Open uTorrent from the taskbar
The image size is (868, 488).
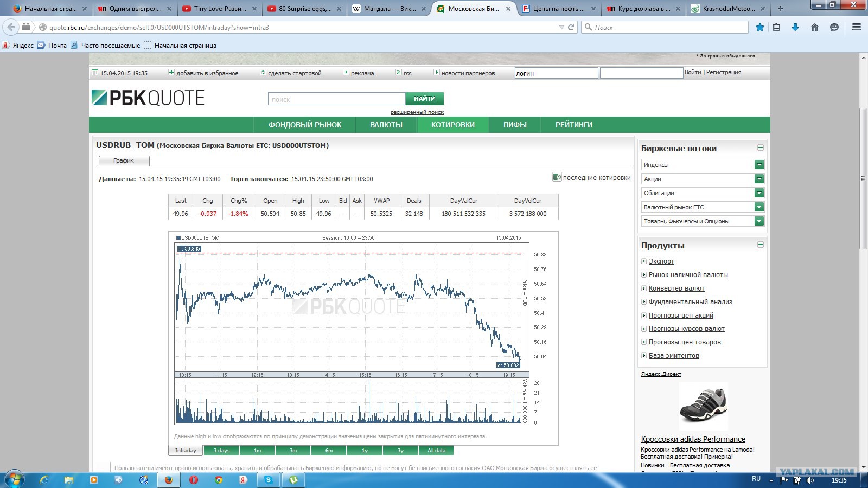(x=293, y=480)
